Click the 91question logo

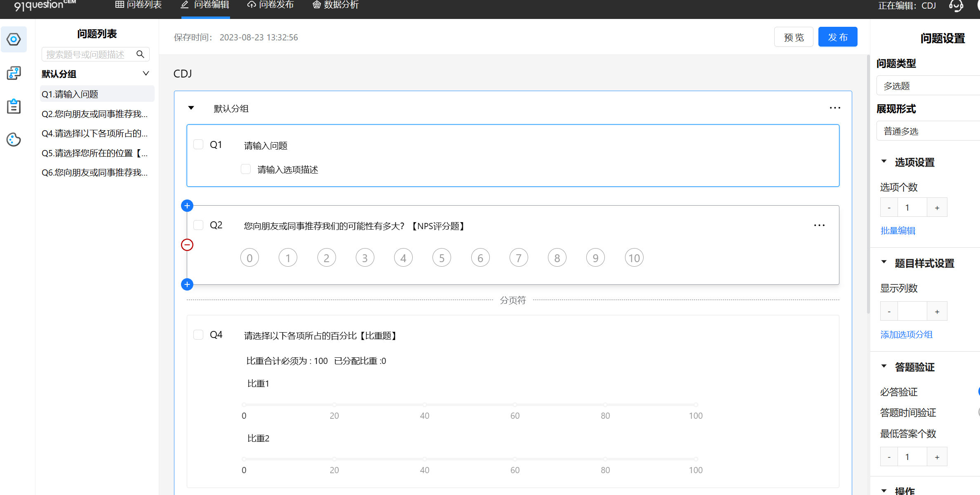45,5
